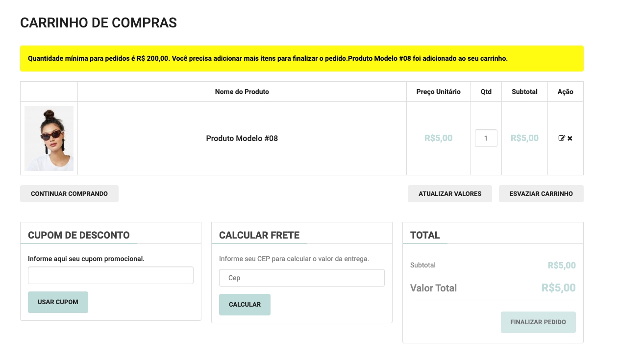Select the Cep input field
Screen dimensions: 644x361
(301, 278)
